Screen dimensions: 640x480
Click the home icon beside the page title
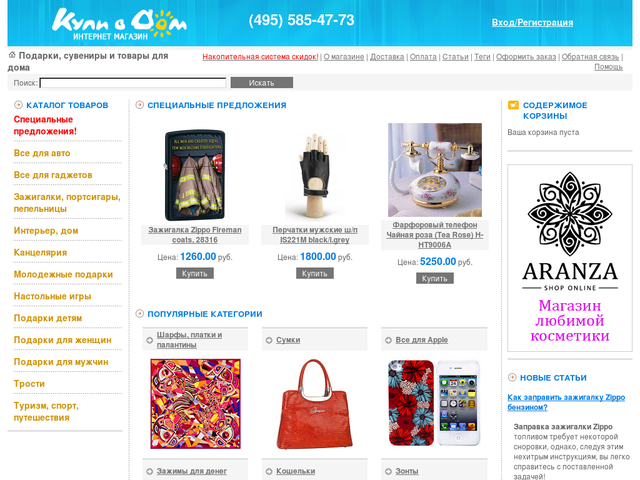(12, 55)
